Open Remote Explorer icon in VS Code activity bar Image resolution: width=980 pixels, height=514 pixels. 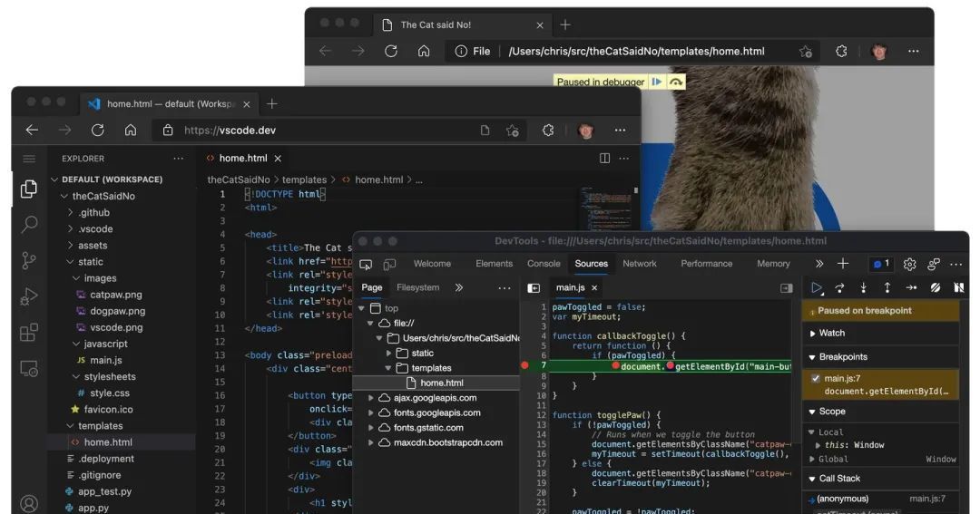coord(29,368)
